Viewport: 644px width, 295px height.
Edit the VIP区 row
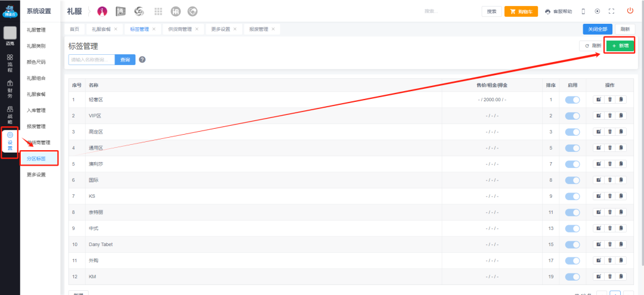(x=599, y=116)
